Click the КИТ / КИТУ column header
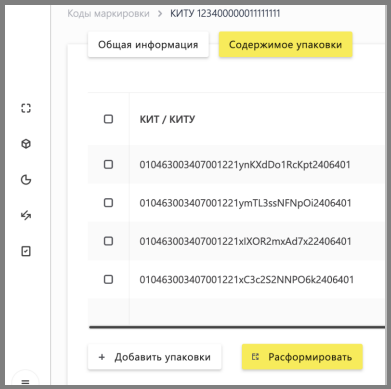This screenshot has height=389, width=391. tap(167, 119)
